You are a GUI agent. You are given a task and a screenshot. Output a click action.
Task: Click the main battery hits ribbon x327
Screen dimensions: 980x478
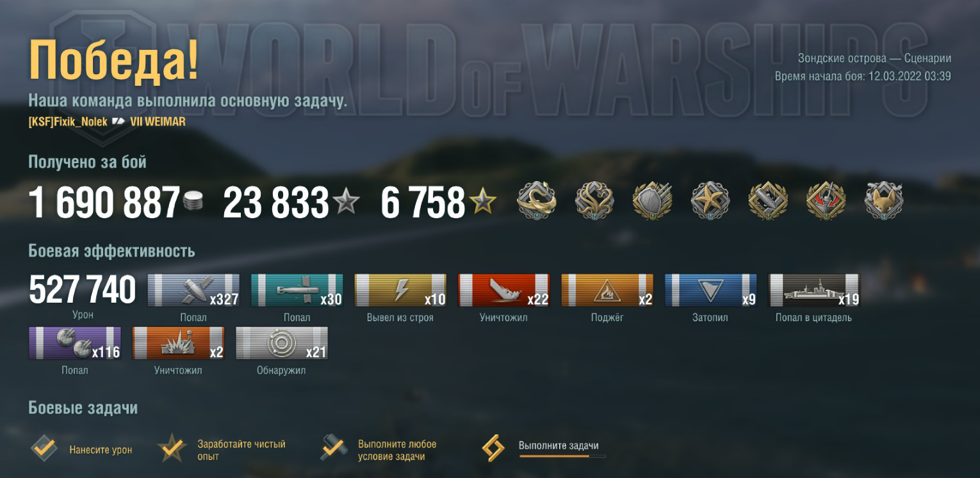coord(193,291)
